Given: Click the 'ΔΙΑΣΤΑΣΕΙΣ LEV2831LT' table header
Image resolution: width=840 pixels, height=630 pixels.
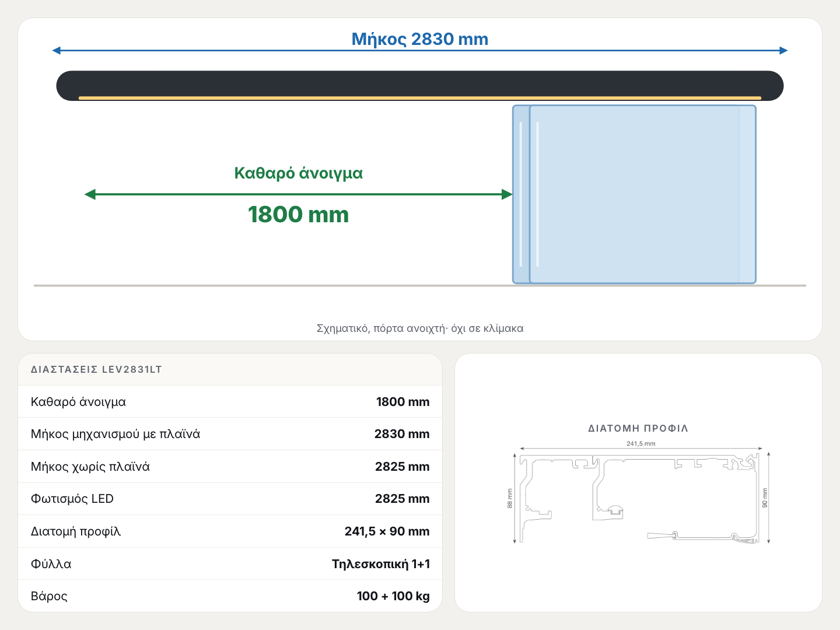Looking at the screenshot, I should tap(96, 369).
